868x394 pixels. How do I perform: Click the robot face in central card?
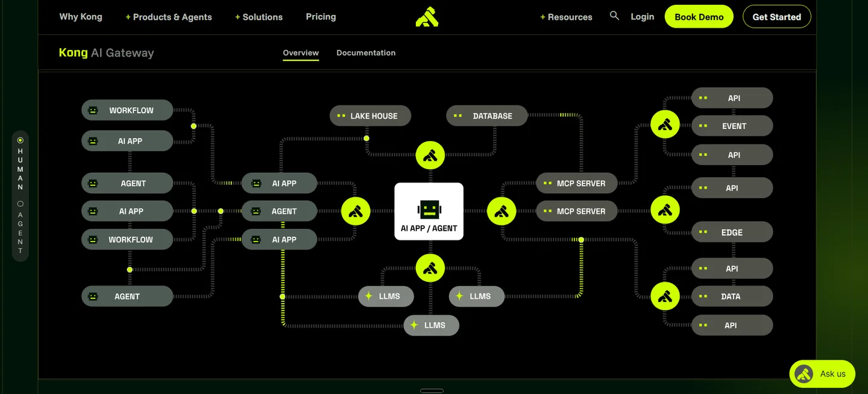429,210
